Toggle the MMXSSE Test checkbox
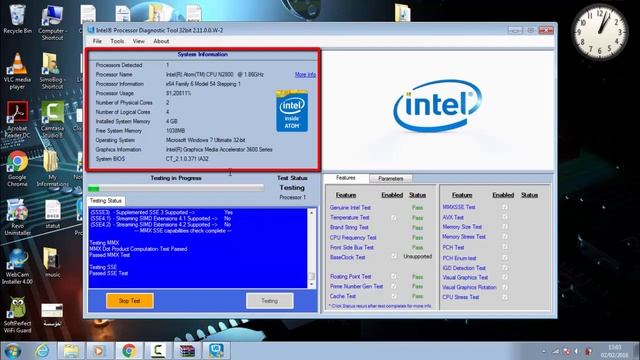The image size is (640, 360). (505, 207)
